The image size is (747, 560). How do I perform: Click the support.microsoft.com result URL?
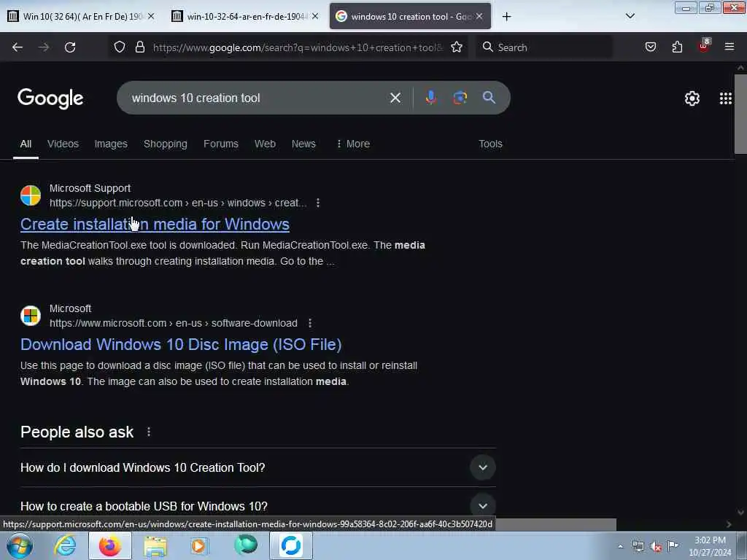point(178,203)
